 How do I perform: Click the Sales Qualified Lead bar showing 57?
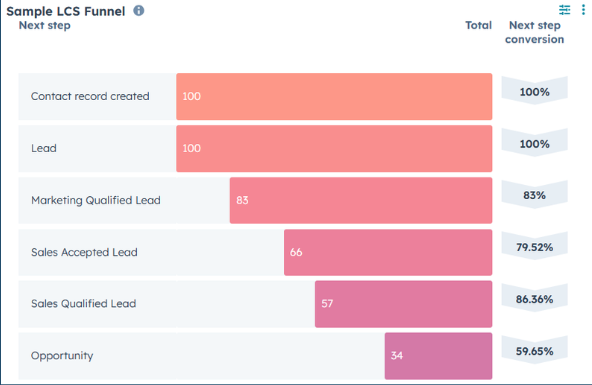pyautogui.click(x=404, y=304)
